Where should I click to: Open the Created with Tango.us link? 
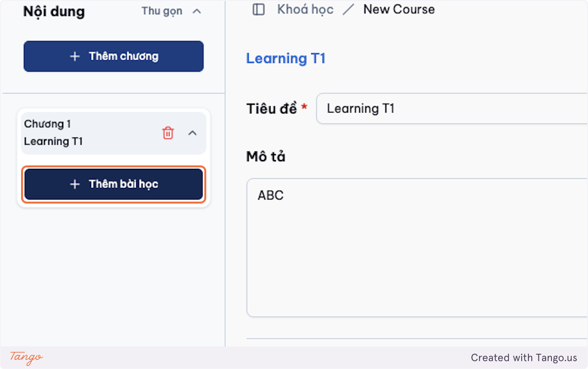pyautogui.click(x=524, y=358)
